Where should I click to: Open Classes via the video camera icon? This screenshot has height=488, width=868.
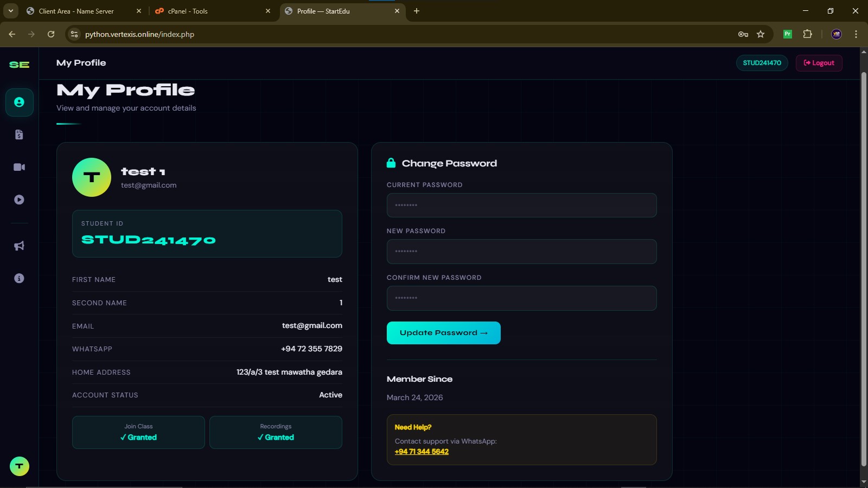point(20,167)
